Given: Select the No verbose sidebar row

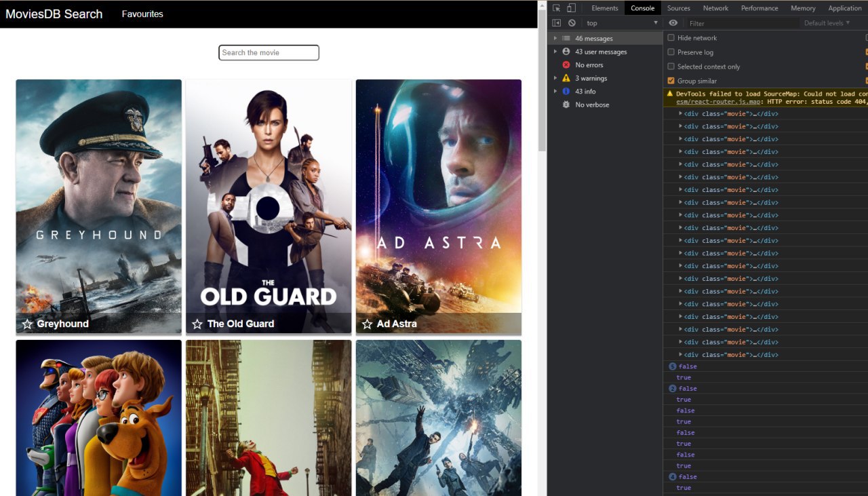Looking at the screenshot, I should point(605,104).
